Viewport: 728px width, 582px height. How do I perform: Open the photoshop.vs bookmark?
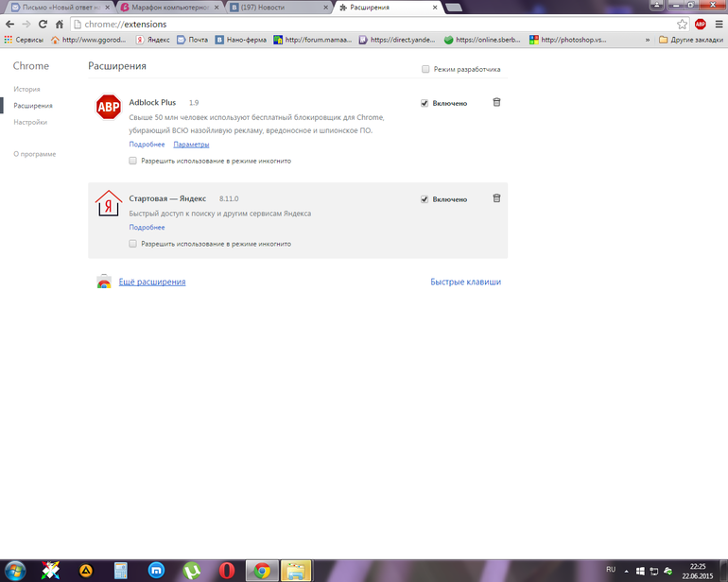point(568,40)
